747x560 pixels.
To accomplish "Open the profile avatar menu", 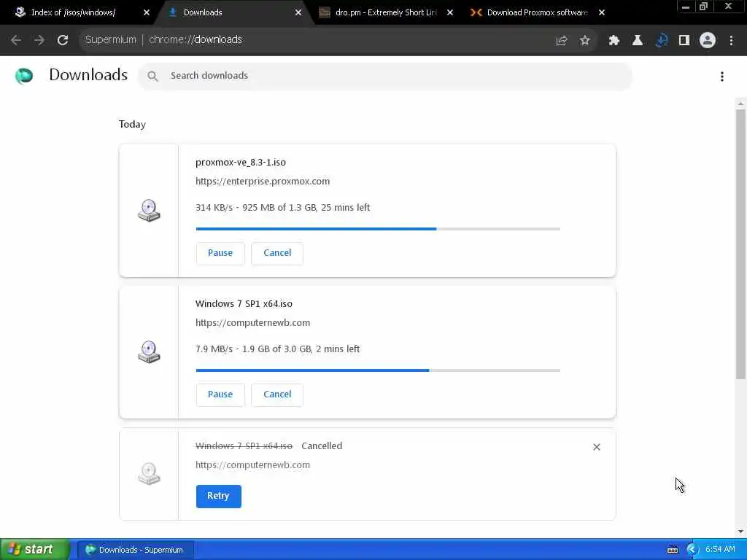I will click(708, 41).
